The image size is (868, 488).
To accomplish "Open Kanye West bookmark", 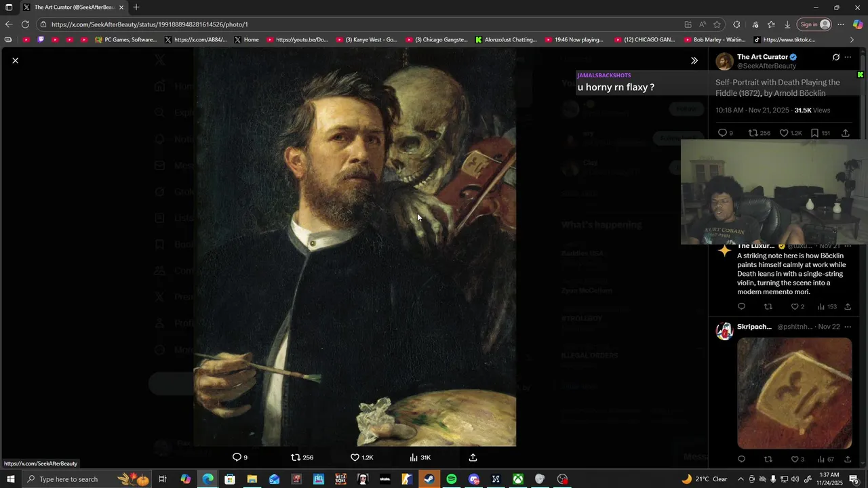I will point(367,40).
